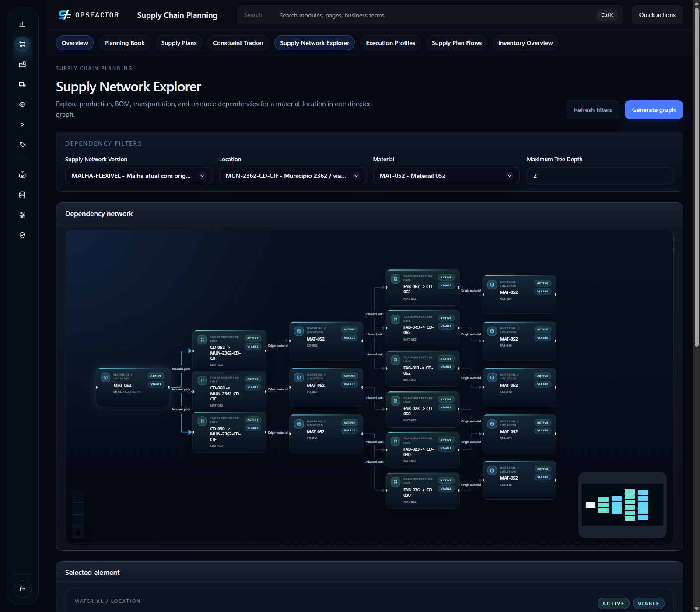This screenshot has width=700, height=612.
Task: Click the Maximum Tree Depth field
Action: pos(600,176)
